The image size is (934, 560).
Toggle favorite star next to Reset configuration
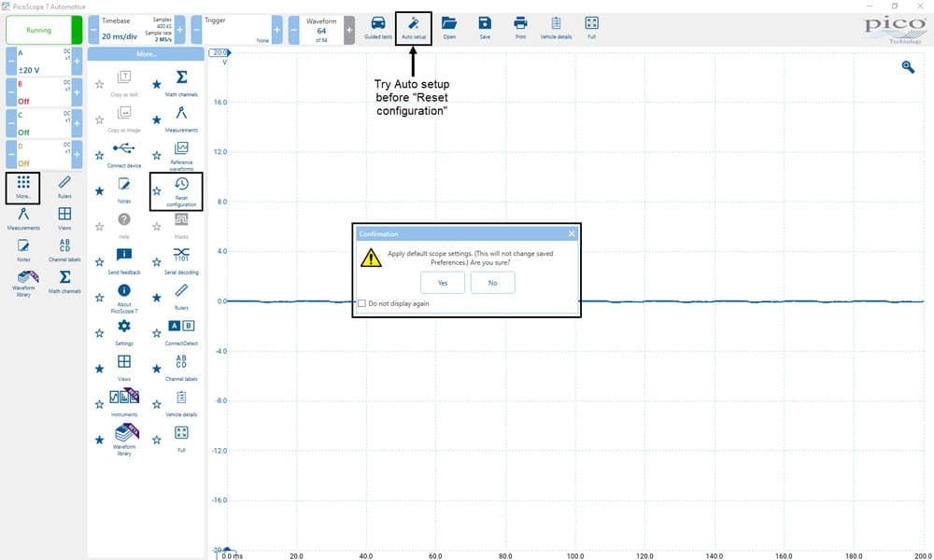click(157, 191)
